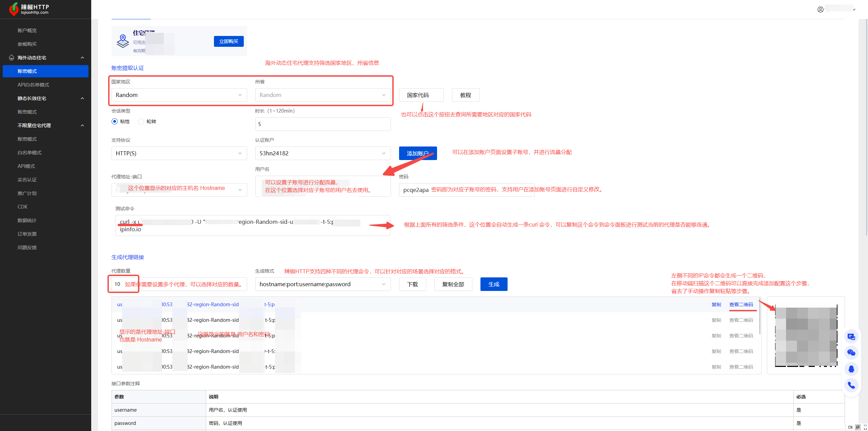
Task: Click the 辣椒HTTP chili logo
Action: [14, 9]
